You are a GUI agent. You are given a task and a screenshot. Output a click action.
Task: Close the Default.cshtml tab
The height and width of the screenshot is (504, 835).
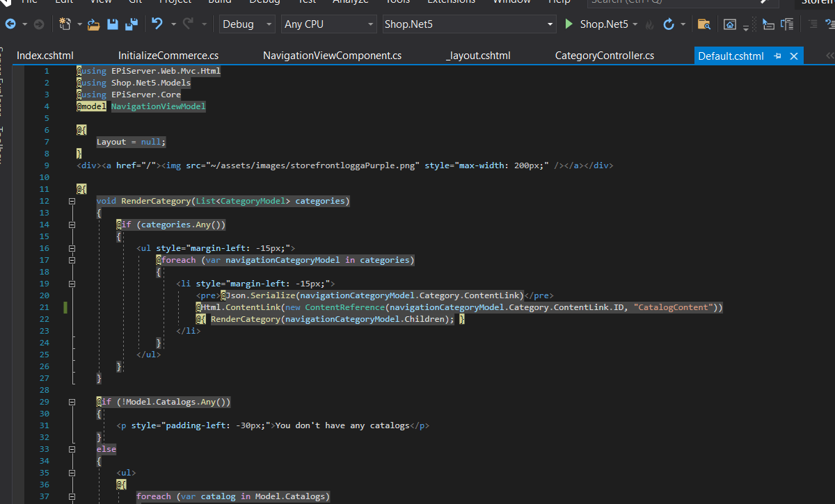pyautogui.click(x=793, y=56)
